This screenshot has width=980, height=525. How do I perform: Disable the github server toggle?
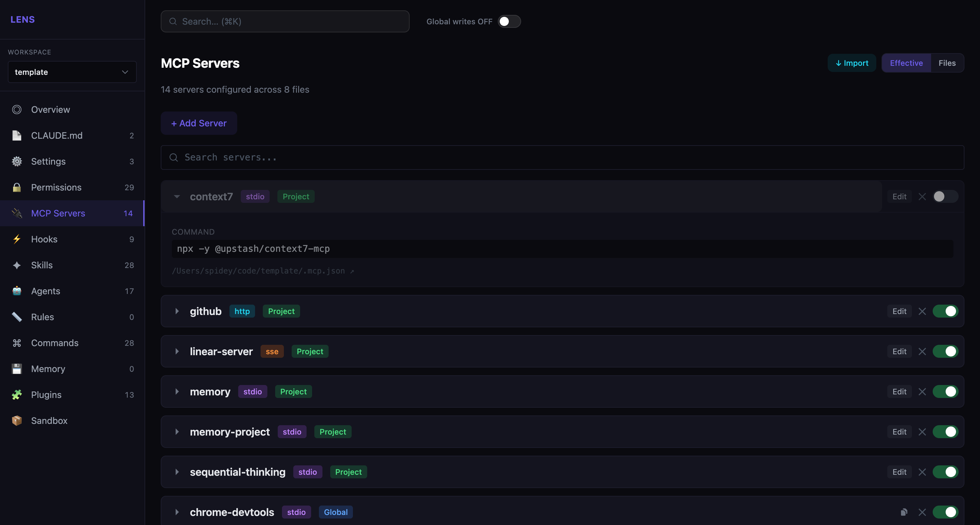tap(945, 311)
